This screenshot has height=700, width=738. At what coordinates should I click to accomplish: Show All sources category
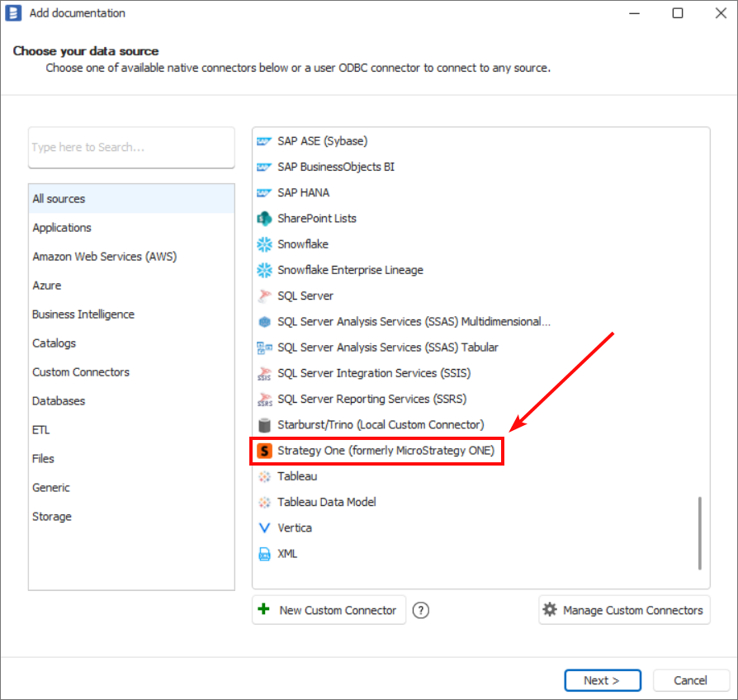pos(131,199)
